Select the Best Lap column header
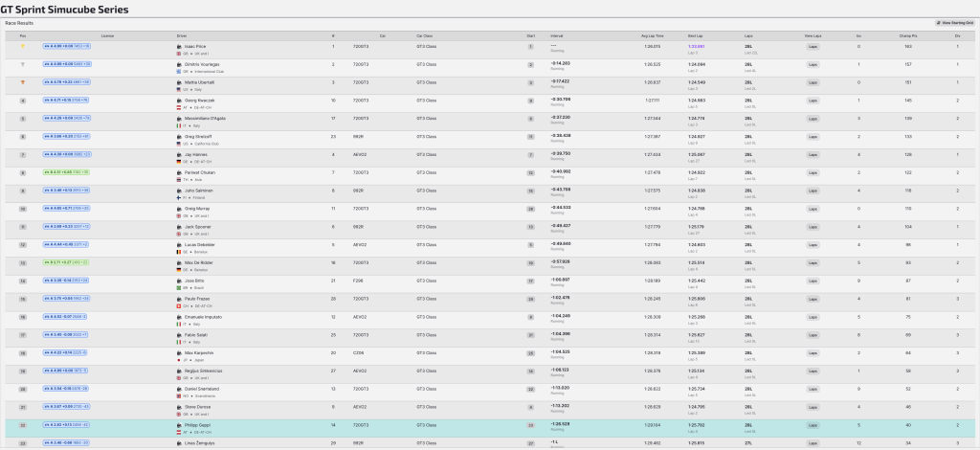 (x=695, y=35)
